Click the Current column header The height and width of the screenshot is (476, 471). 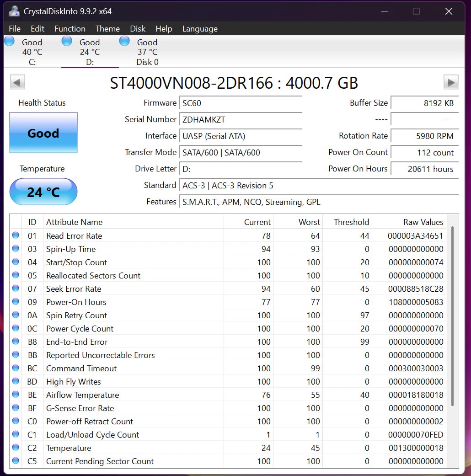click(x=248, y=222)
